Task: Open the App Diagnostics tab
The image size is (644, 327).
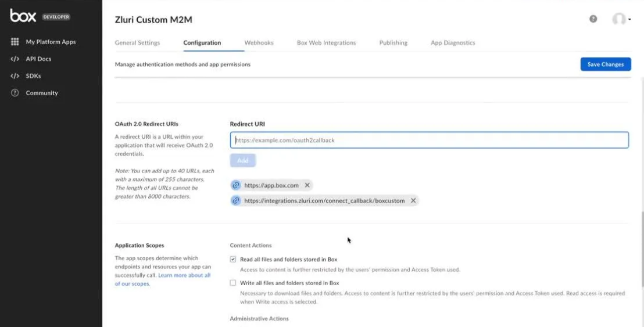Action: point(453,42)
